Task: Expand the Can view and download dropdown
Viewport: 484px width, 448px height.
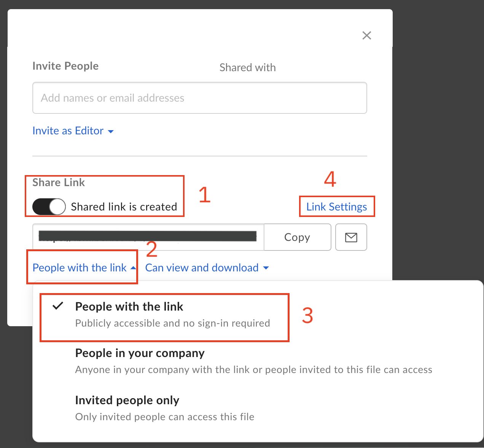Action: point(202,268)
